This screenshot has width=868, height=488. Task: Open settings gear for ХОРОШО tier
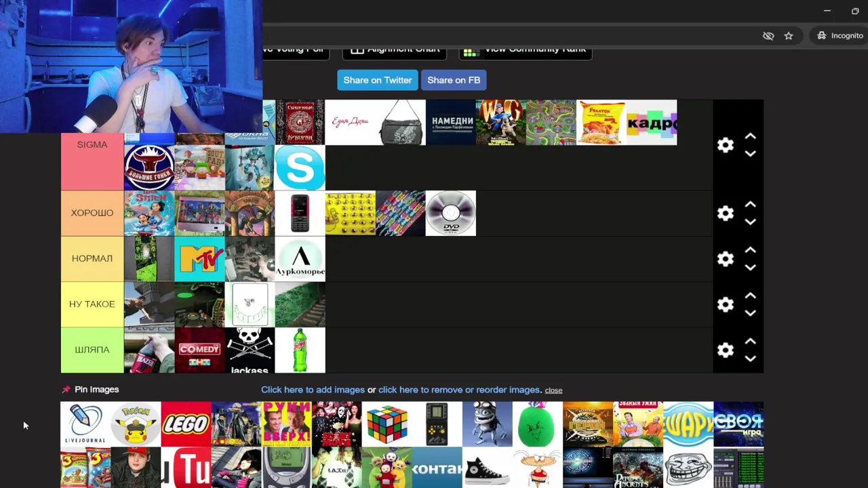(x=726, y=213)
